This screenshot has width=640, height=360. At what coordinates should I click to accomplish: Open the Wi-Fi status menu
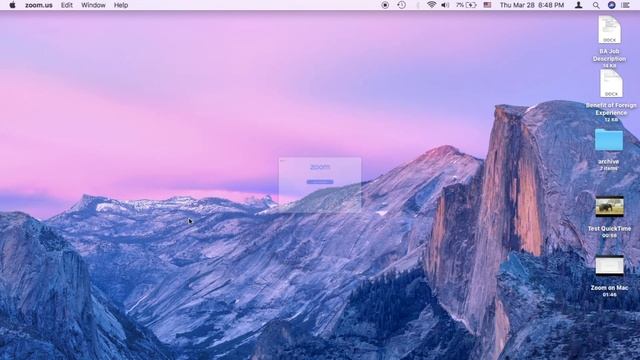431,5
